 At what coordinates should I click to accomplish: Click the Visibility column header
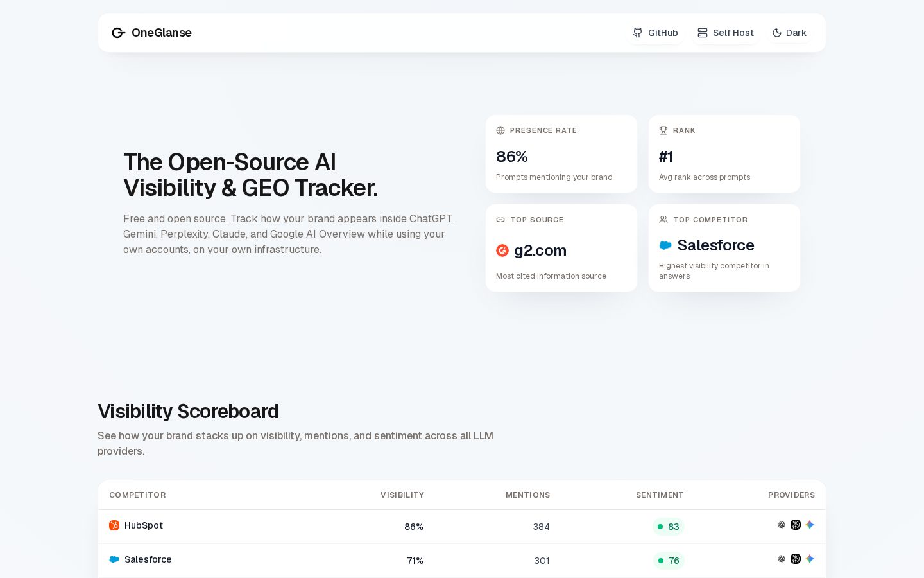(x=402, y=495)
